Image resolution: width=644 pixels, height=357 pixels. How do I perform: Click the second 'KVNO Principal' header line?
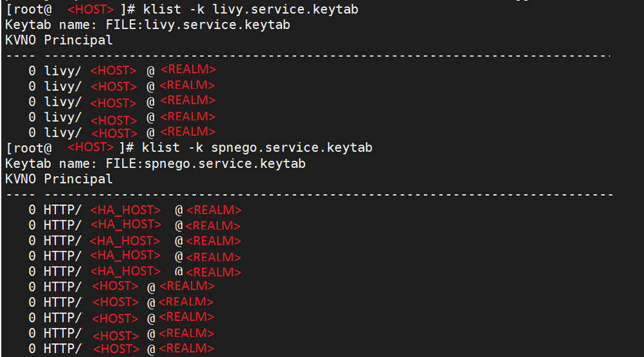(58, 179)
